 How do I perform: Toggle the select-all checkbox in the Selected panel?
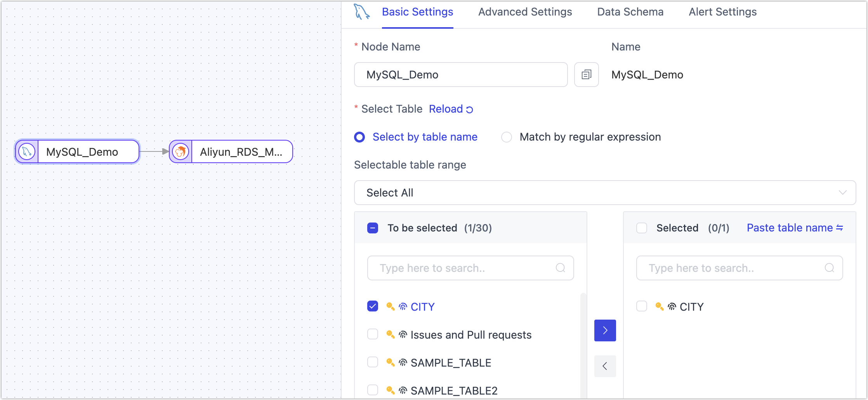(641, 228)
